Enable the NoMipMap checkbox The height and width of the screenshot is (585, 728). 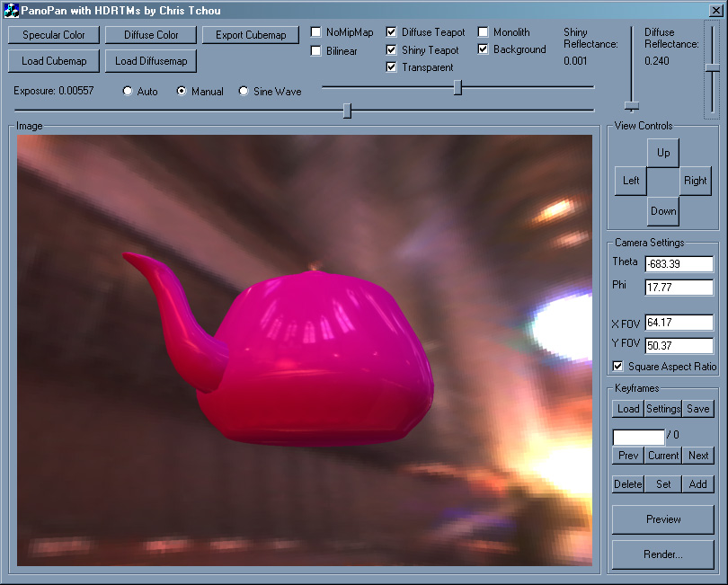316,32
